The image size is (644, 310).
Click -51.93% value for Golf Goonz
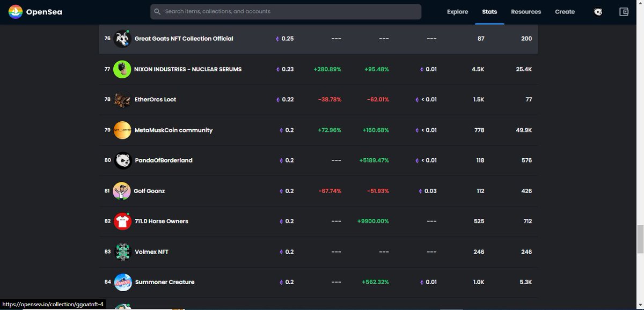[x=377, y=191]
